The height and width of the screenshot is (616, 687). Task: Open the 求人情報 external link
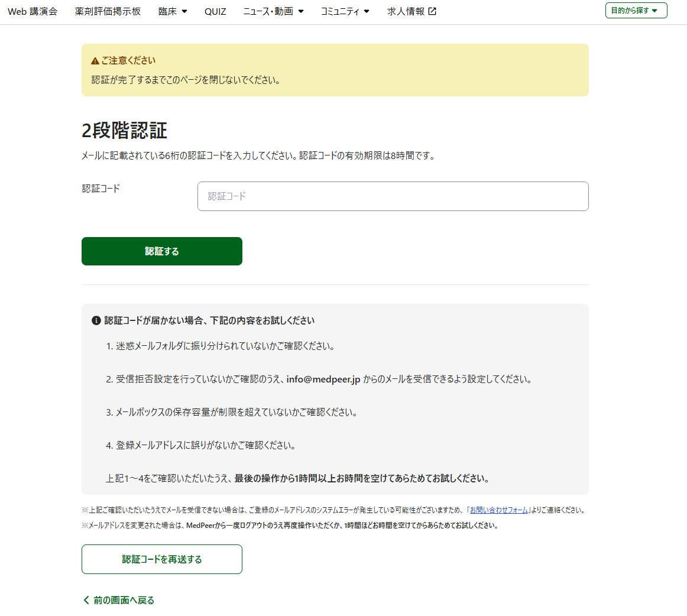click(x=411, y=11)
